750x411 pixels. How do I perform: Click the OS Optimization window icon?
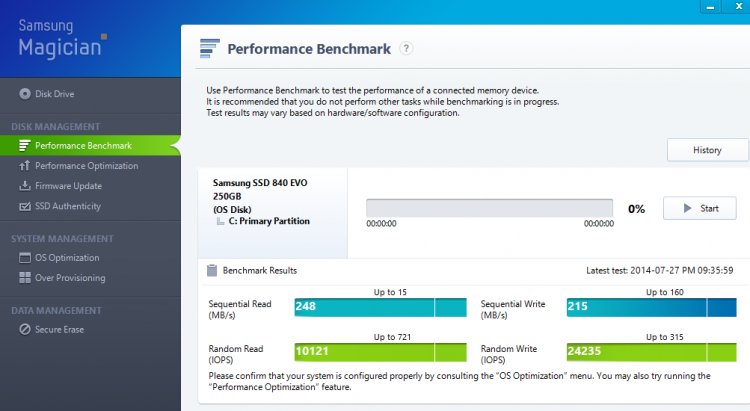point(25,257)
